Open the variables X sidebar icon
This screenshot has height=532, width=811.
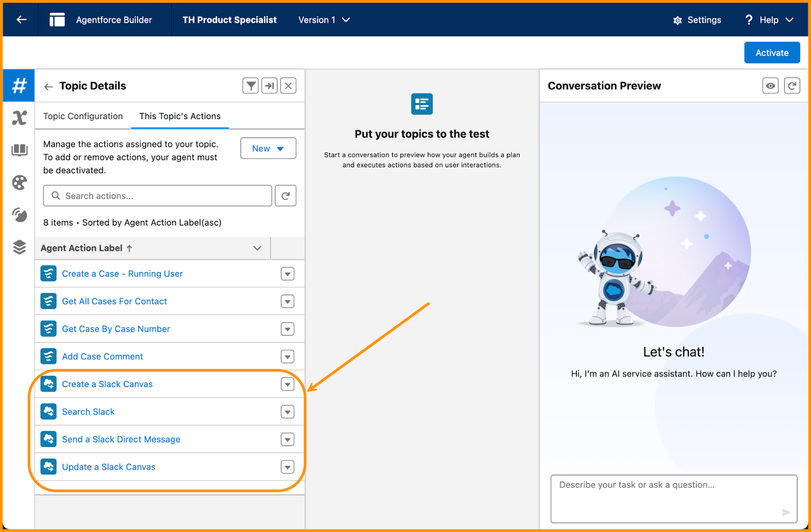[x=19, y=118]
